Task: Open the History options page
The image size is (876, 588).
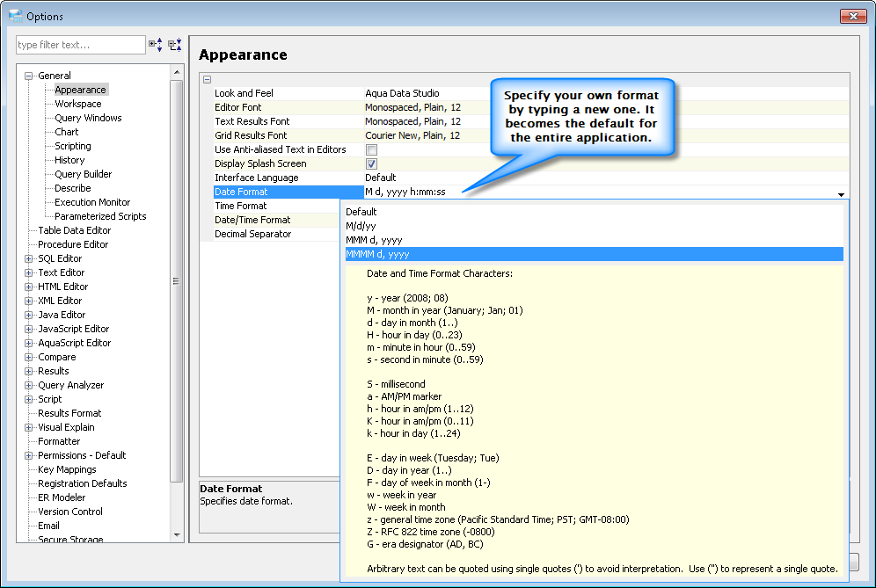Action: (x=69, y=160)
